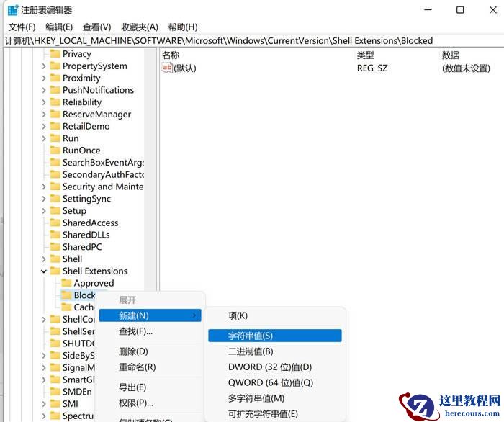The image size is (504, 422).
Task: Select the Shell Extensions folder icon
Action: [55, 271]
